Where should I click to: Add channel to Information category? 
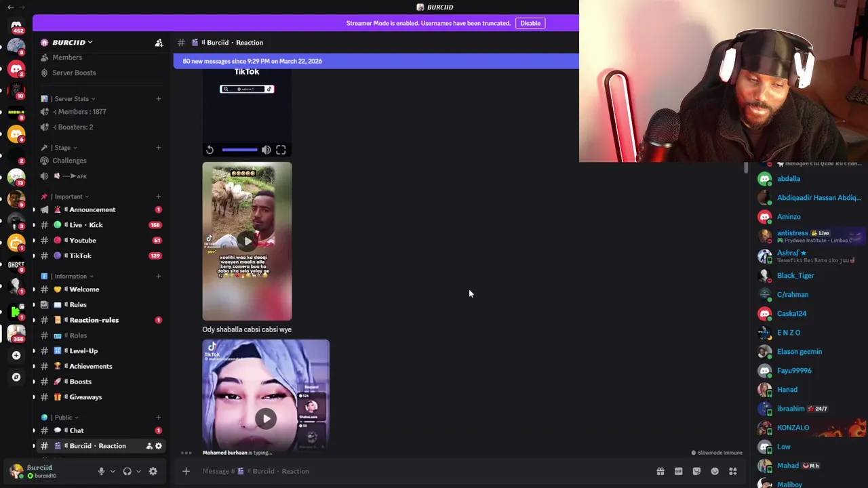point(158,276)
